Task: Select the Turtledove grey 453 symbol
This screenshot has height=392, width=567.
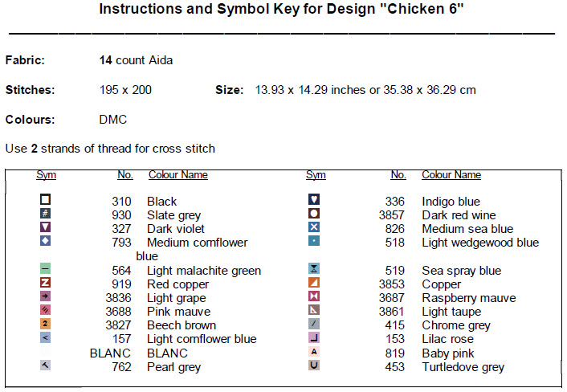Action: [x=315, y=365]
